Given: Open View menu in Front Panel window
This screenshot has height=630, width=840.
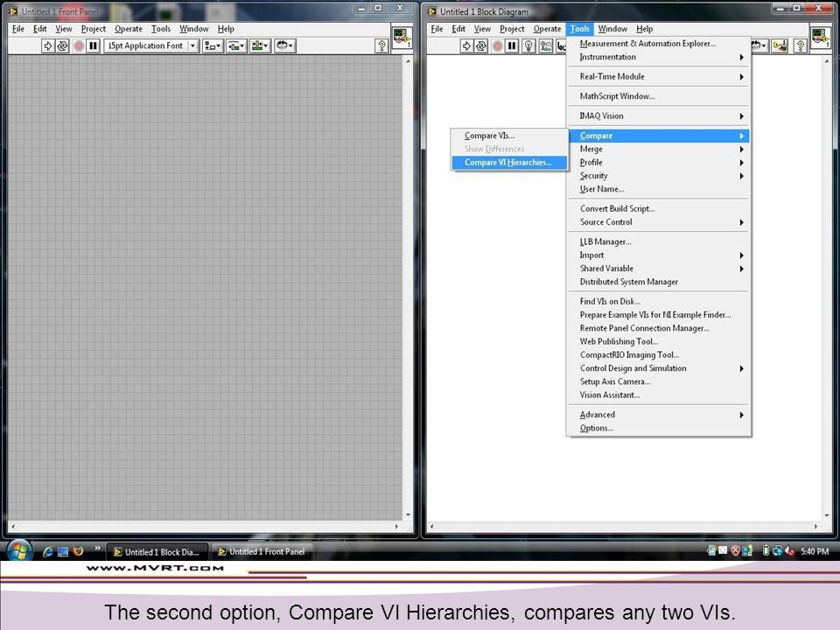Looking at the screenshot, I should [64, 29].
